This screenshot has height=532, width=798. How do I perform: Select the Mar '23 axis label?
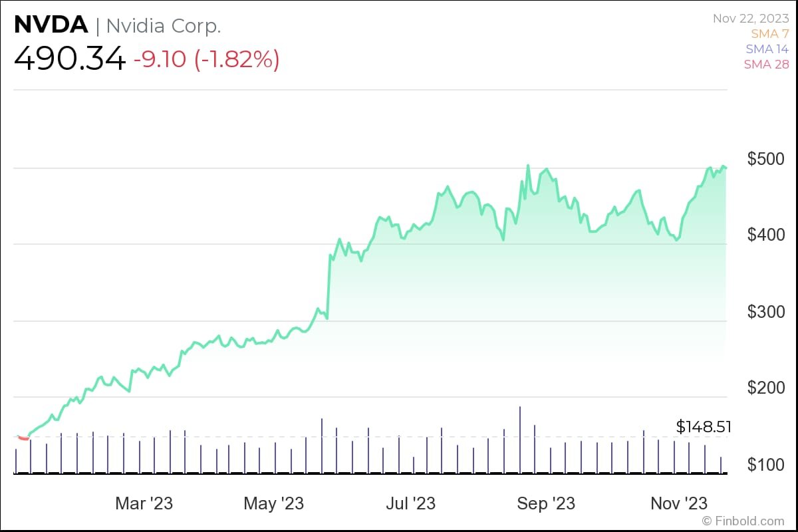144,503
